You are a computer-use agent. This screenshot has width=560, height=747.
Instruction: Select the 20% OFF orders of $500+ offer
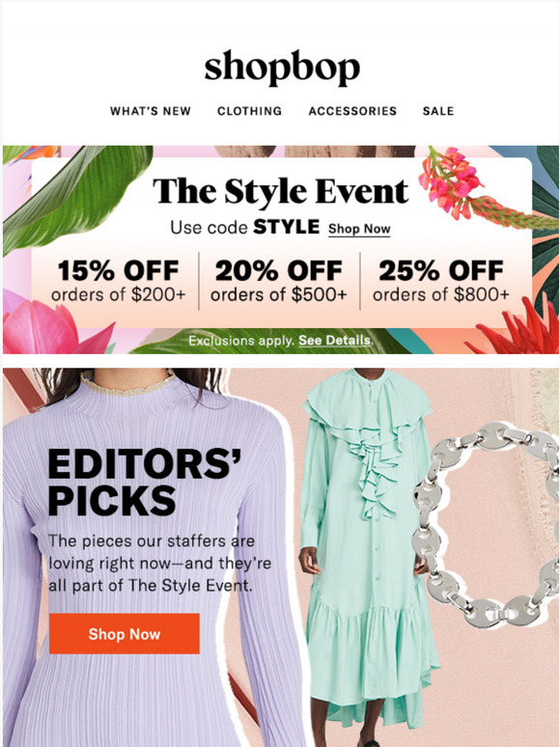[279, 281]
